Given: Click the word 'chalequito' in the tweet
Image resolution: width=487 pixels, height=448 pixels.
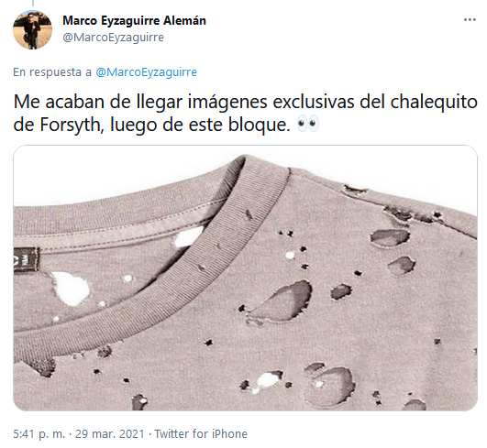Looking at the screenshot, I should [434, 102].
